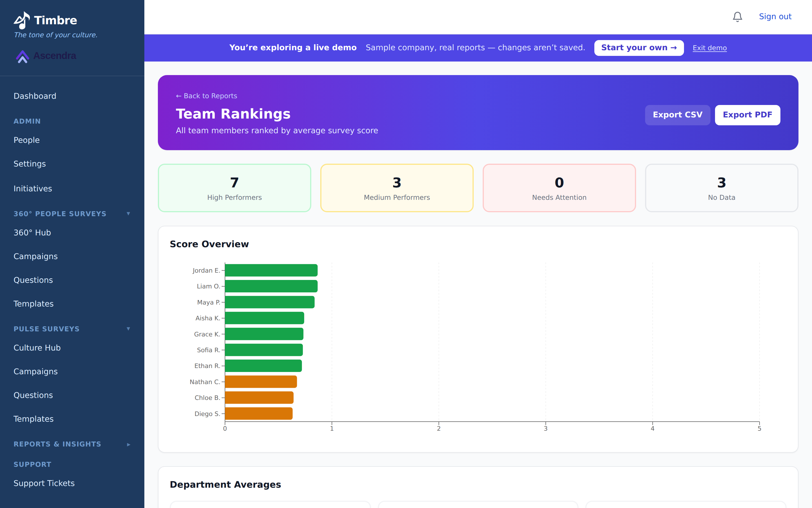Export rankings as CSV
Image resolution: width=812 pixels, height=508 pixels.
678,115
